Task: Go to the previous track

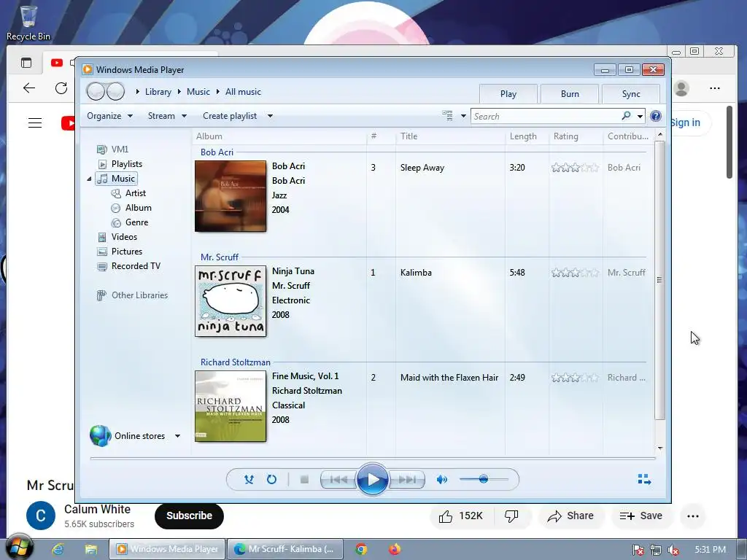Action: pos(338,480)
